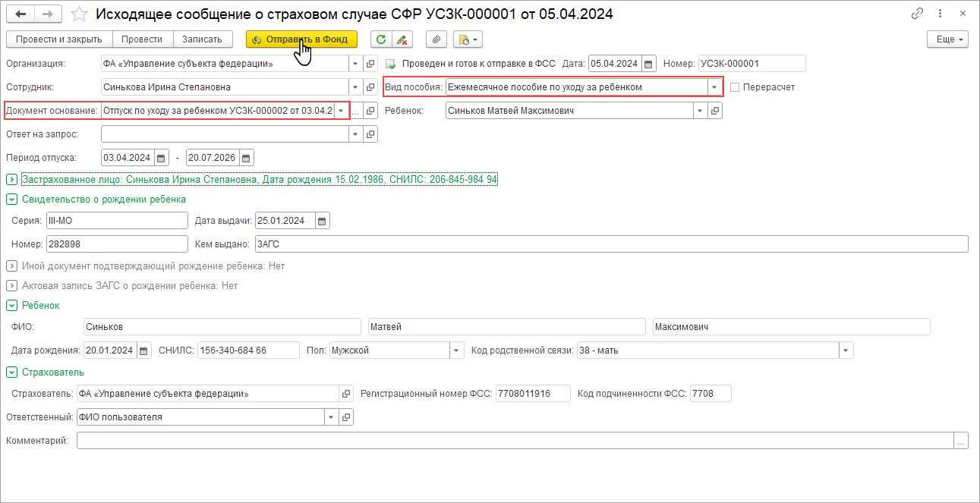Click Код подчиненности ФСС field
Image resolution: width=980 pixels, height=503 pixels.
pos(711,394)
